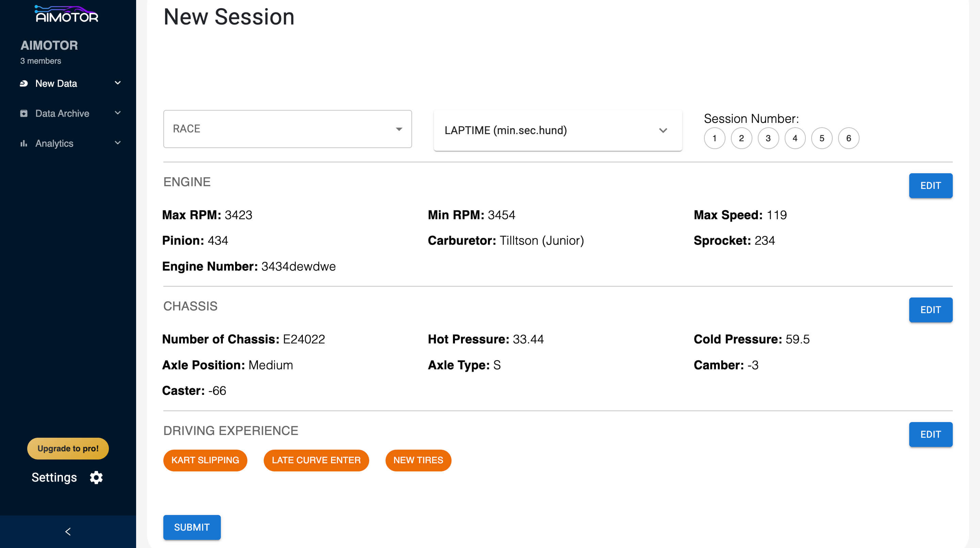The width and height of the screenshot is (980, 548).
Task: Open the New Data menu item
Action: [x=56, y=83]
